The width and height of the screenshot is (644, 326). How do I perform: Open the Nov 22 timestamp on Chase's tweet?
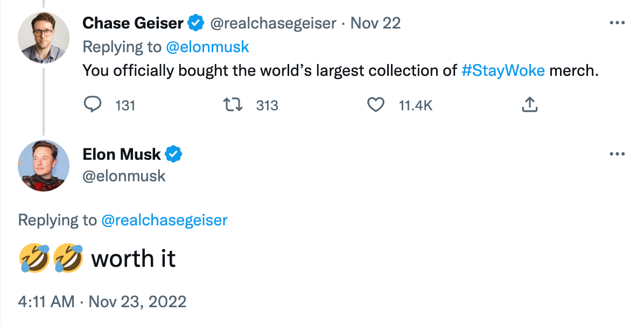pos(375,23)
